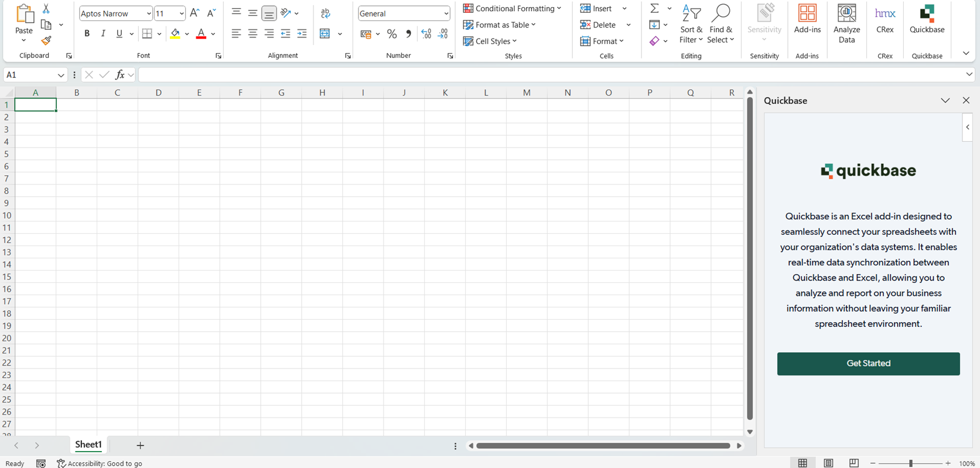Image resolution: width=980 pixels, height=468 pixels.
Task: Click the yellow fill color swatch
Action: point(175,34)
